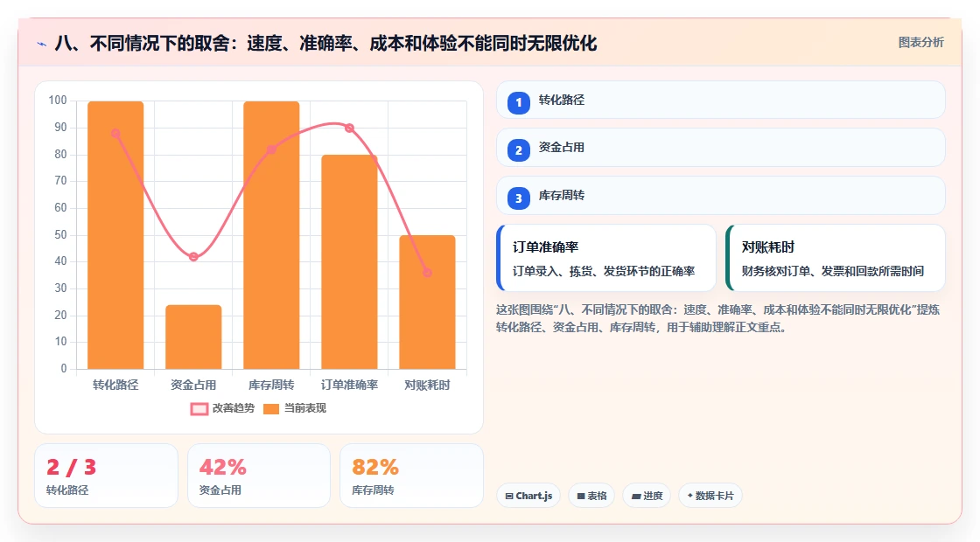Toggle the 当前表现 legend swatch
The image size is (980, 542).
click(270, 409)
